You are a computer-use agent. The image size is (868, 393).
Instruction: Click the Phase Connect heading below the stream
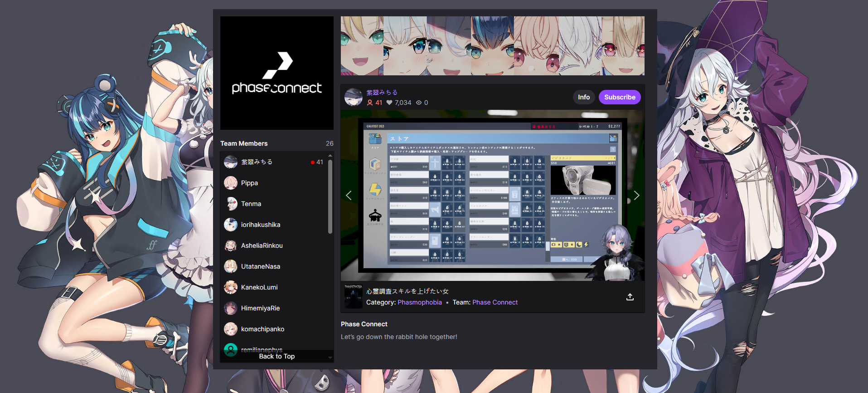click(364, 324)
